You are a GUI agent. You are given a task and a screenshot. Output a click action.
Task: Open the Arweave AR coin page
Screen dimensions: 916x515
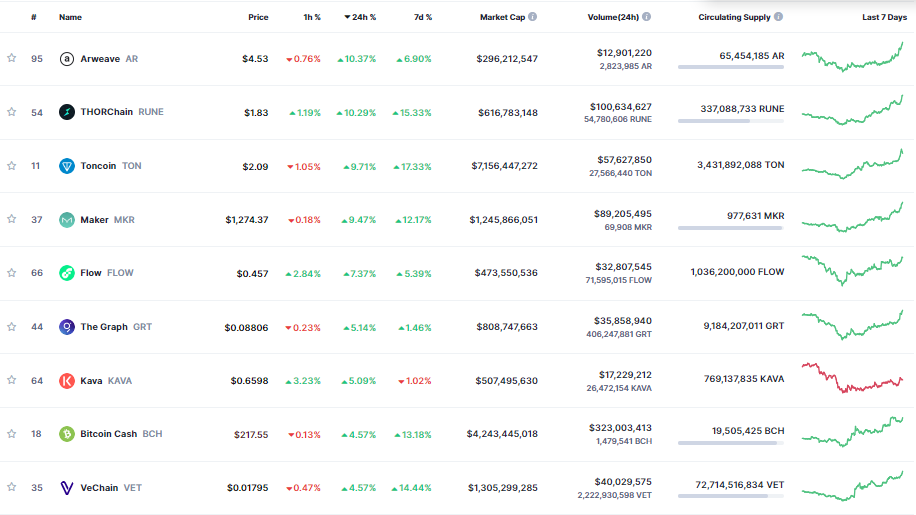click(109, 59)
